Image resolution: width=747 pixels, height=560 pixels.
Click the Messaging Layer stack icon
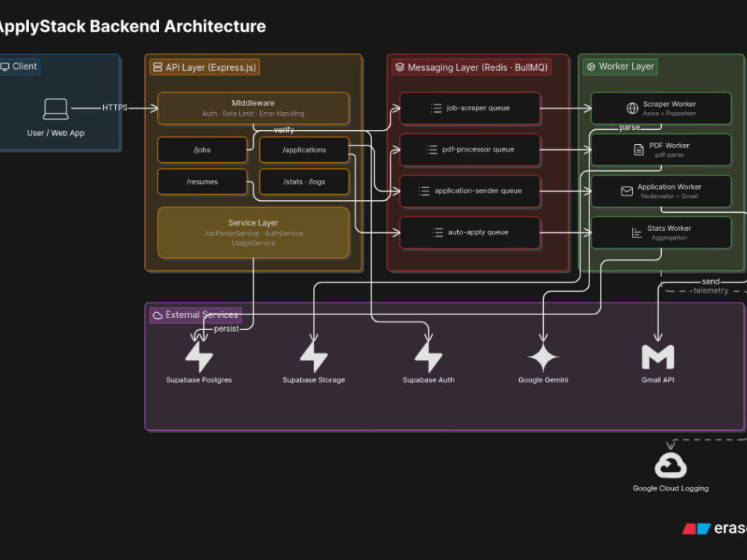(400, 67)
